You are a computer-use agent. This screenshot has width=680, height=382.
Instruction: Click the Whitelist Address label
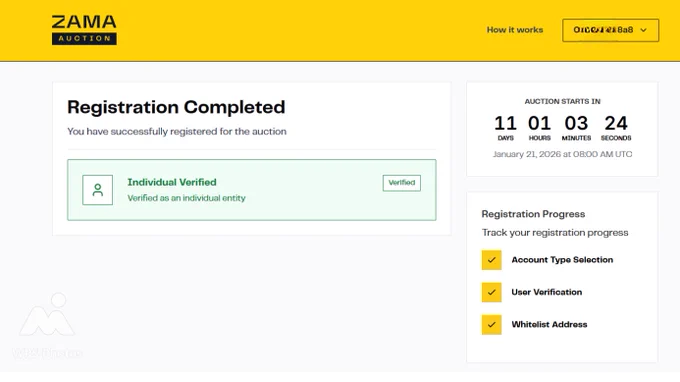pyautogui.click(x=549, y=324)
